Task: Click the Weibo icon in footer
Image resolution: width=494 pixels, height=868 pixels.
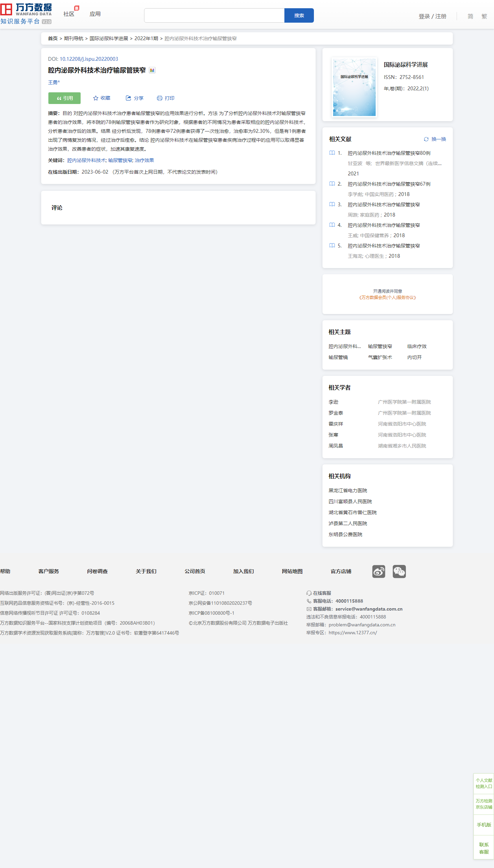Action: (378, 571)
